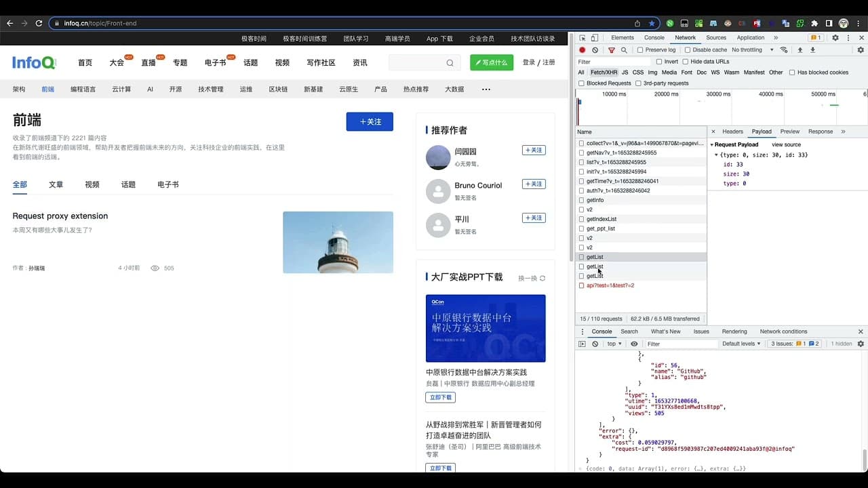Toggle the device toolbar icon

pos(595,38)
